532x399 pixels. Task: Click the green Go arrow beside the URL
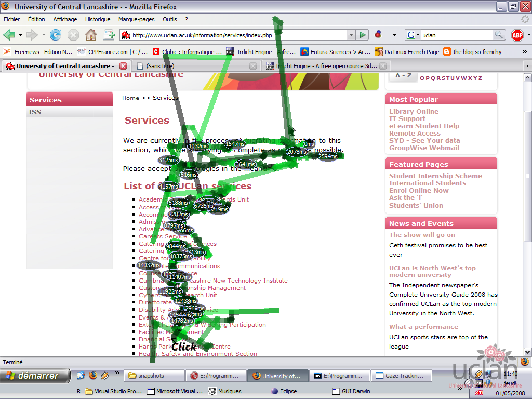363,35
